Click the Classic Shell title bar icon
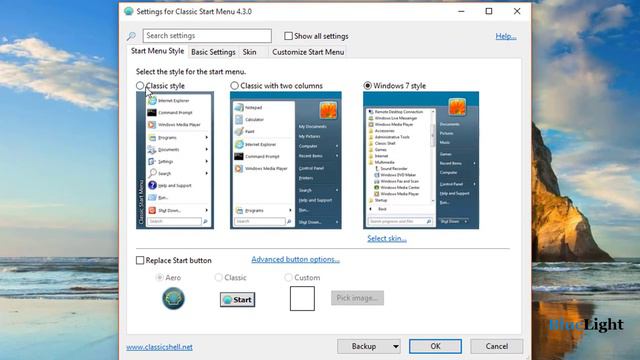This screenshot has width=640, height=360. [x=129, y=11]
